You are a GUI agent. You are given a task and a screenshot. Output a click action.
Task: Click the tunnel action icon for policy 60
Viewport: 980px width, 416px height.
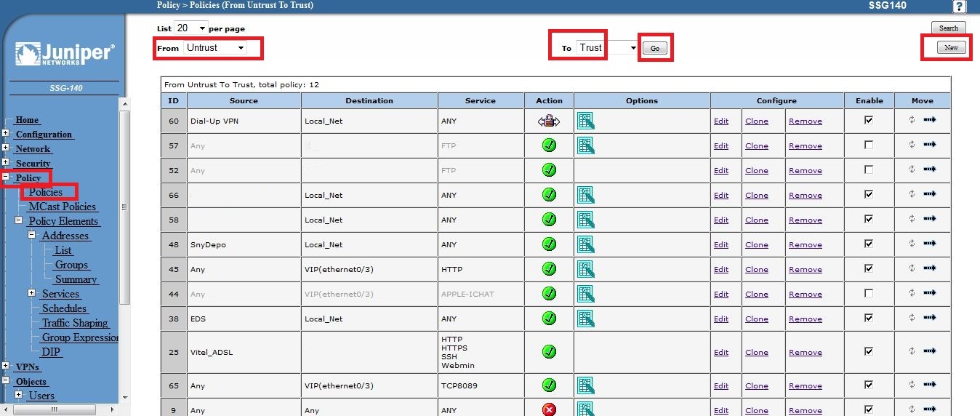point(549,121)
